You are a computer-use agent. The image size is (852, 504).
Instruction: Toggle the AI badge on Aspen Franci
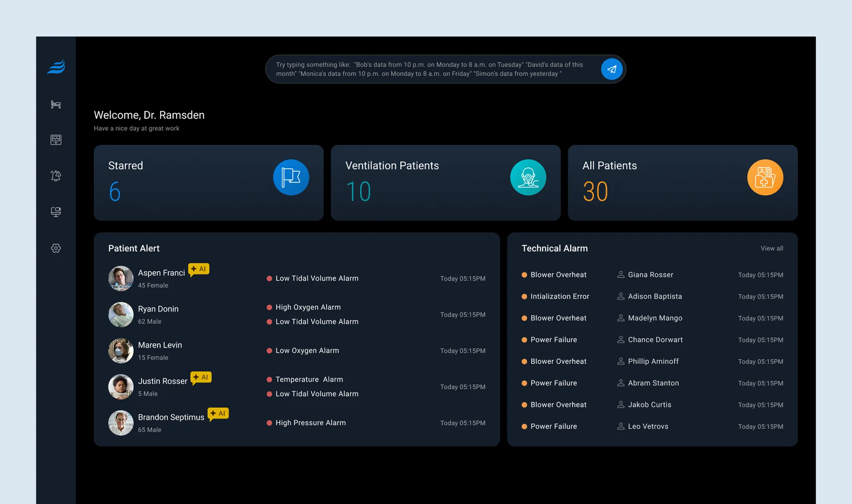tap(199, 269)
